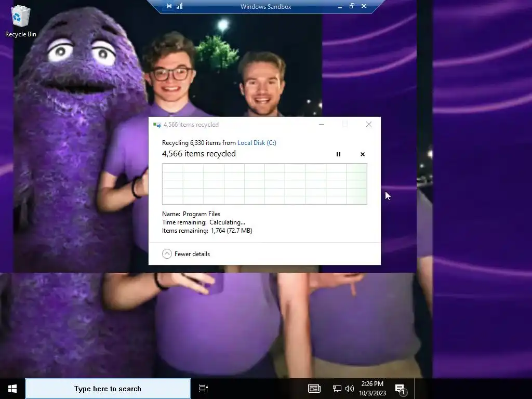Open News and interests taskbar icon
This screenshot has width=532, height=399.
314,389
